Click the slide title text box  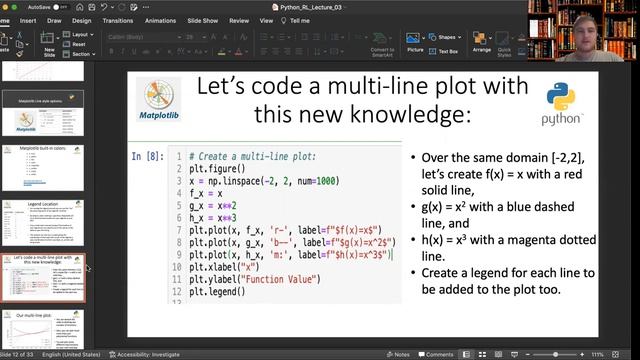click(362, 100)
